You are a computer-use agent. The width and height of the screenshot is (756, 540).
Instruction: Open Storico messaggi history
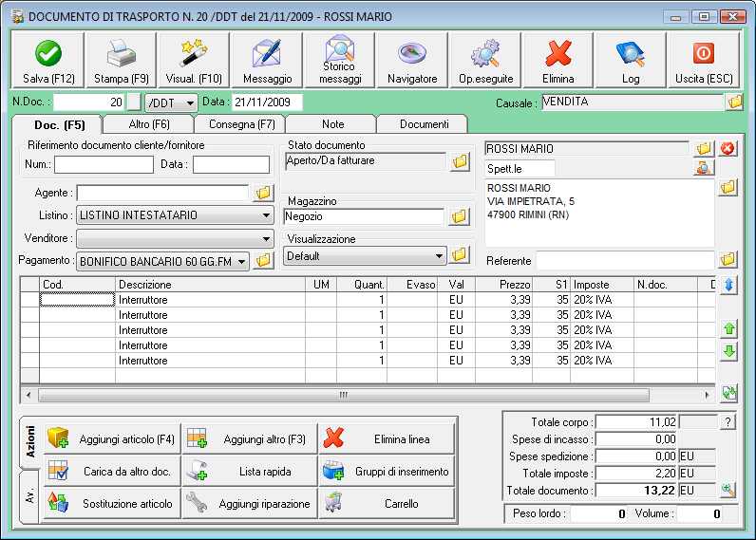[x=339, y=60]
